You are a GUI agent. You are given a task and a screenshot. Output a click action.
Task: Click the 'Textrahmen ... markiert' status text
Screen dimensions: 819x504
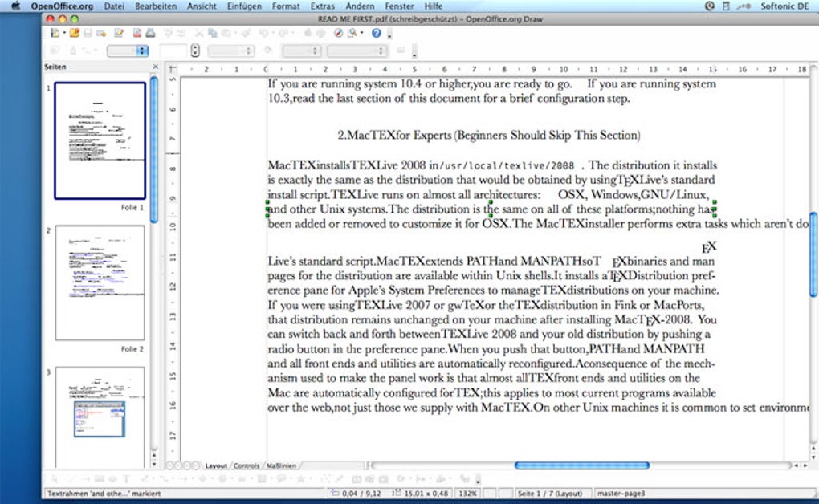104,493
